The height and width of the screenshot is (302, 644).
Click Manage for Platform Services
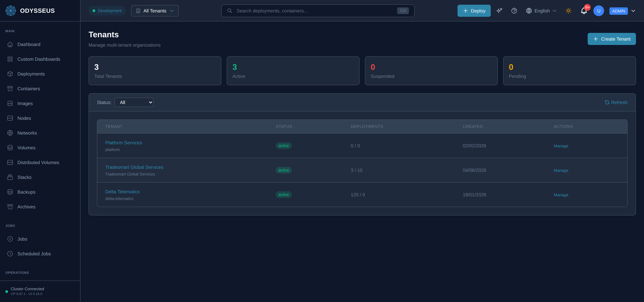coord(561,146)
